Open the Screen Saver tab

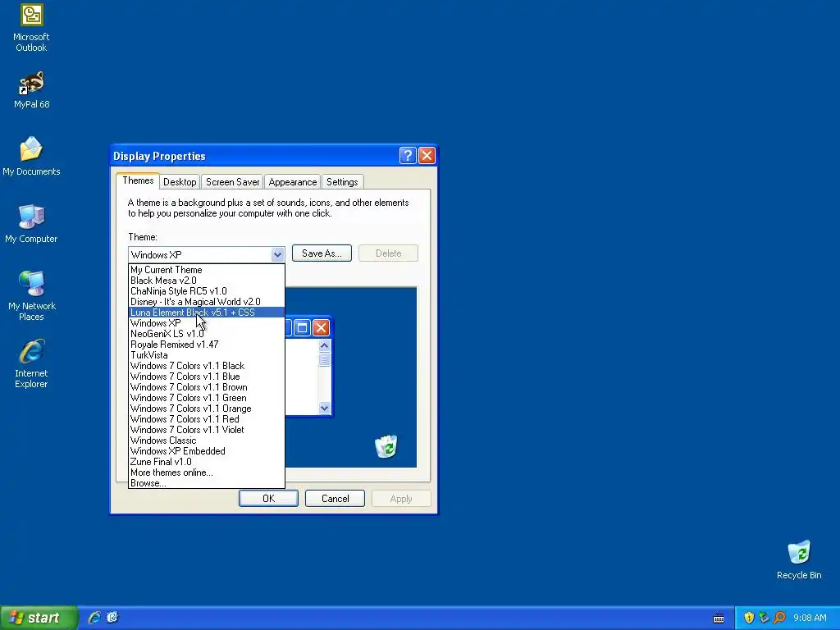point(232,182)
